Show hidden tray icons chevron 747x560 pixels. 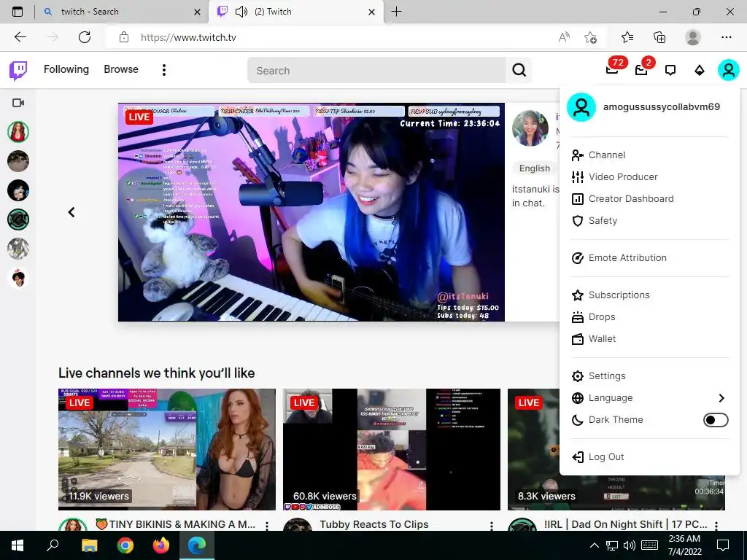(x=594, y=545)
